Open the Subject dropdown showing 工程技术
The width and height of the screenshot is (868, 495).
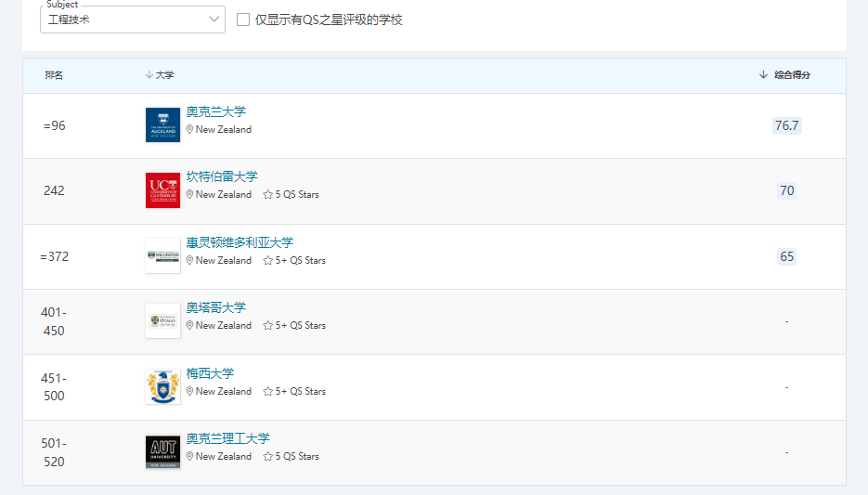click(133, 20)
